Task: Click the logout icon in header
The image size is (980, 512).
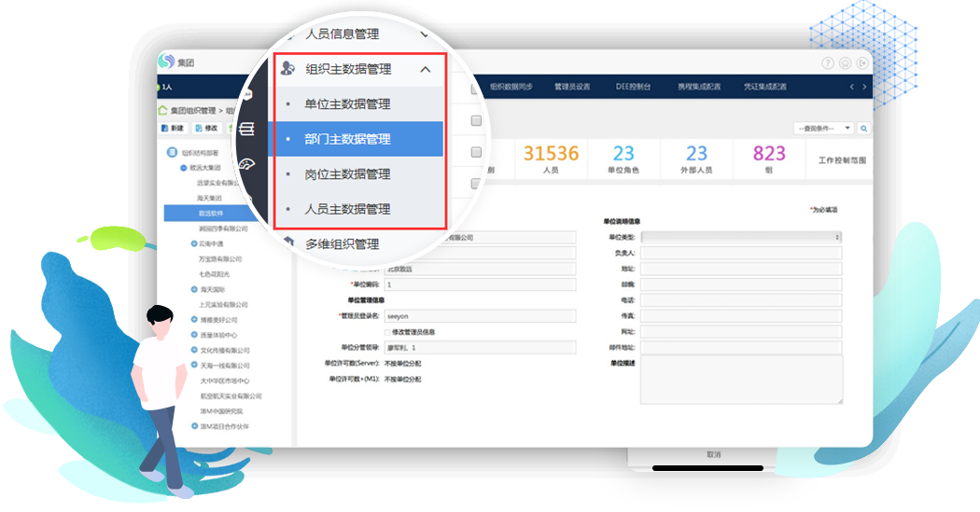Action: click(862, 63)
